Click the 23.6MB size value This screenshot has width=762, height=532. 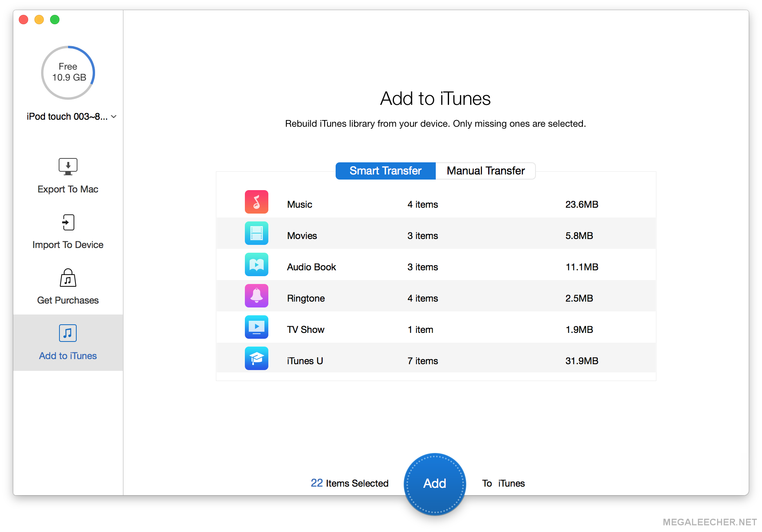582,205
